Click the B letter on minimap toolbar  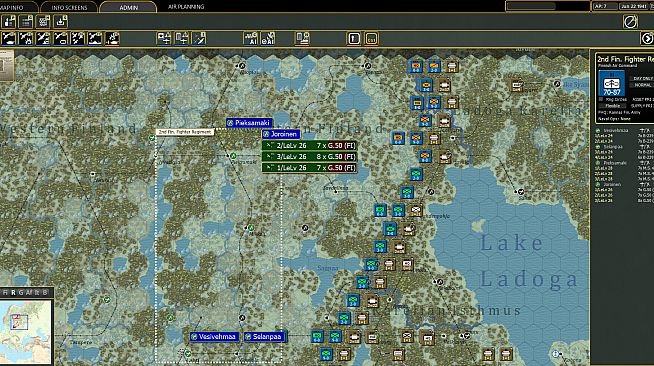point(45,293)
